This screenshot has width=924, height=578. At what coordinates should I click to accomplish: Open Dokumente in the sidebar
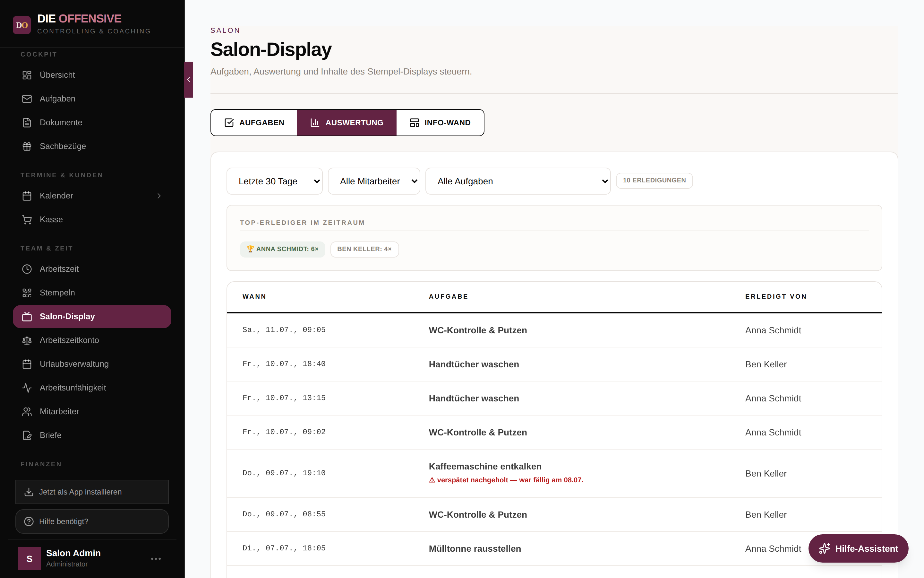[x=92, y=122]
